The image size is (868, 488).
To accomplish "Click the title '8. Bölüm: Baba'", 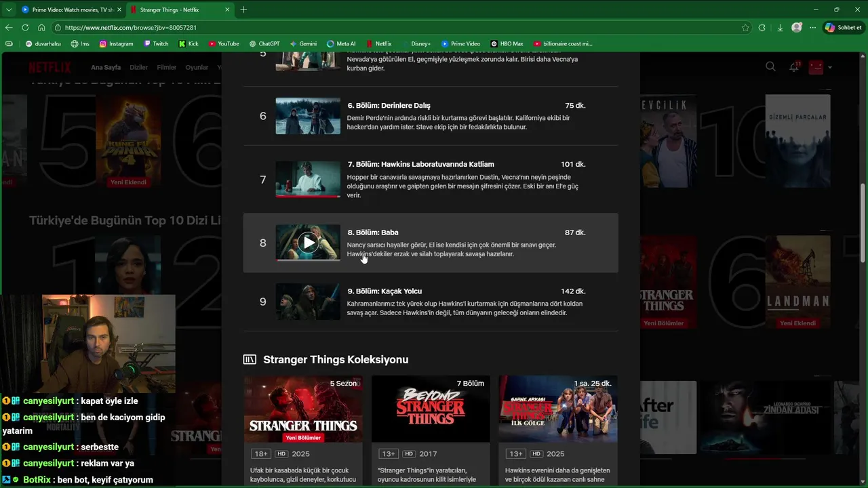I will 372,232.
